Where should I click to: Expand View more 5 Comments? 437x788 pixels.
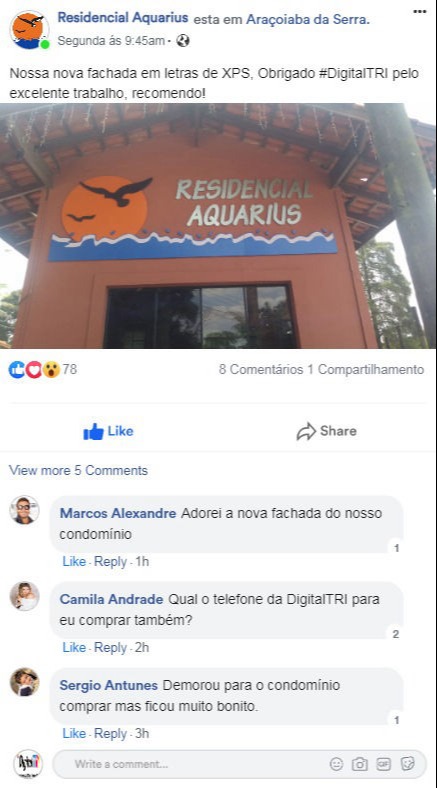[78, 470]
